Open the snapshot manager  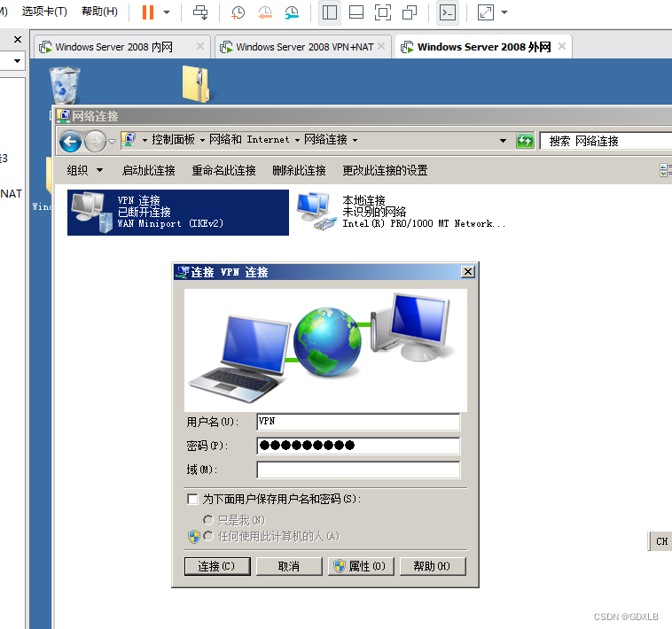click(x=292, y=12)
